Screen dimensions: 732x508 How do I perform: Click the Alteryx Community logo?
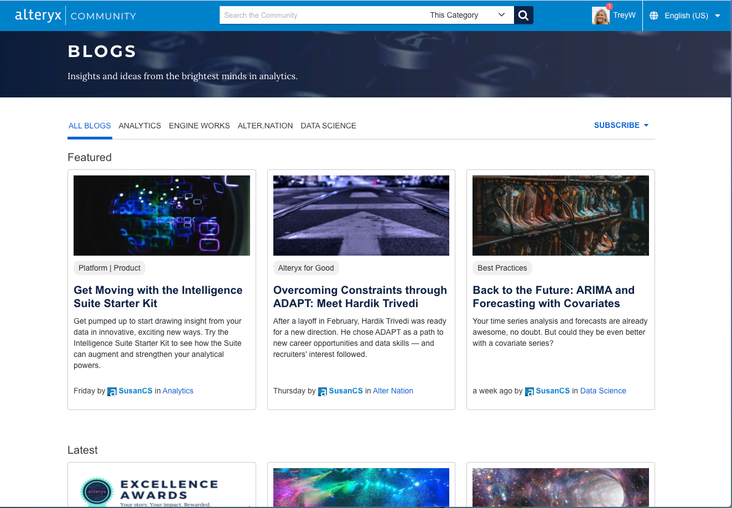76,15
